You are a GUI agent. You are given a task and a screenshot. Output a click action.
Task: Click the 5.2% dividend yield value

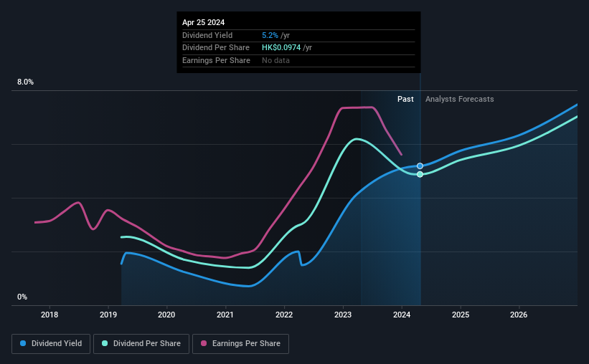point(270,35)
